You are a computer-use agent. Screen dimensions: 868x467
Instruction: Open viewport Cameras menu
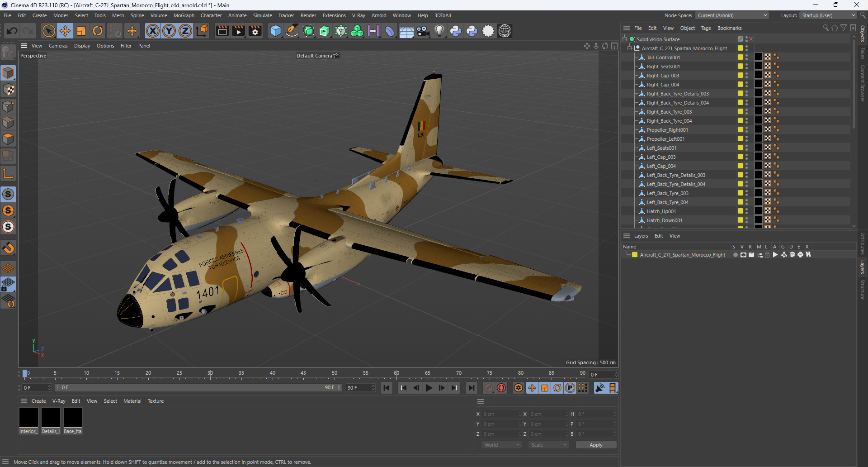(58, 46)
